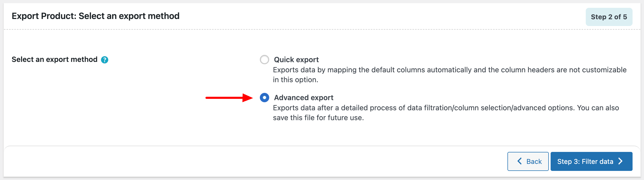Viewport: 644px width, 180px height.
Task: Click the selected Advanced export radio indicator
Action: tap(264, 98)
